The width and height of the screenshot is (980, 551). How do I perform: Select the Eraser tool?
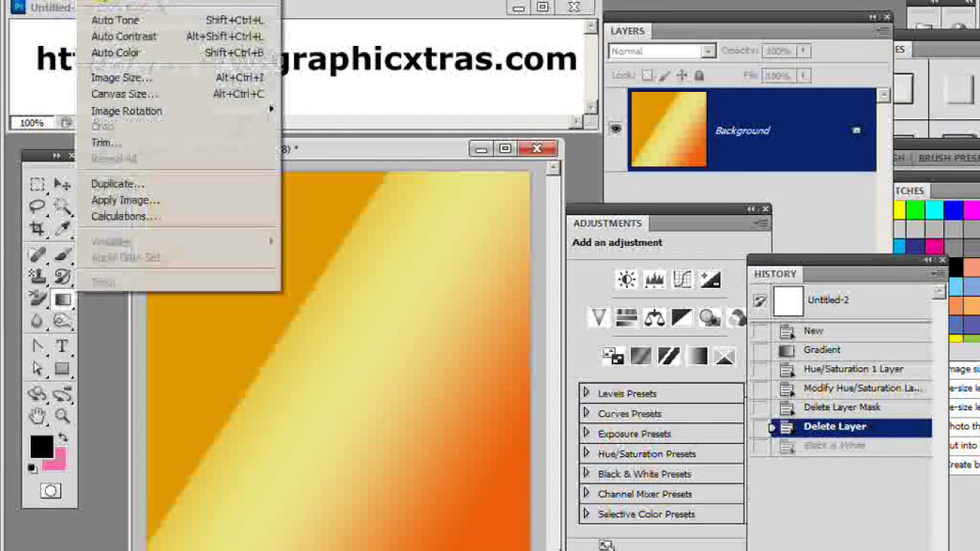tap(37, 299)
